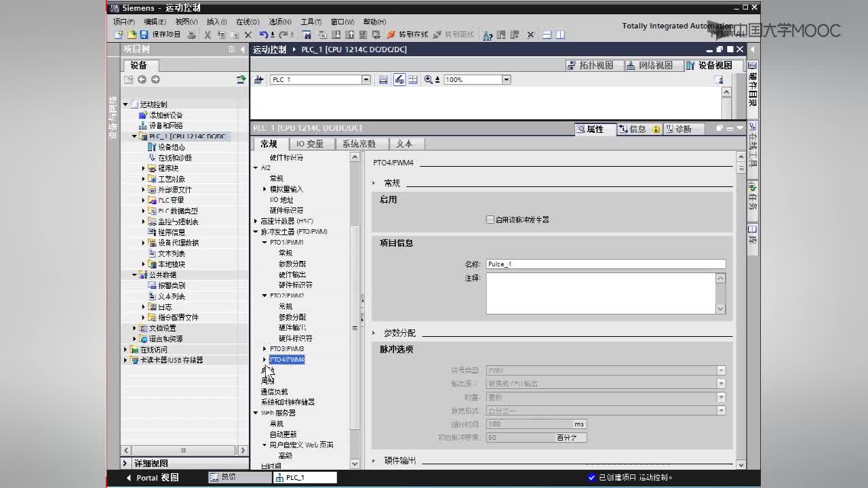This screenshot has width=868, height=488.
Task: Click the undo arrow icon
Action: [x=264, y=35]
